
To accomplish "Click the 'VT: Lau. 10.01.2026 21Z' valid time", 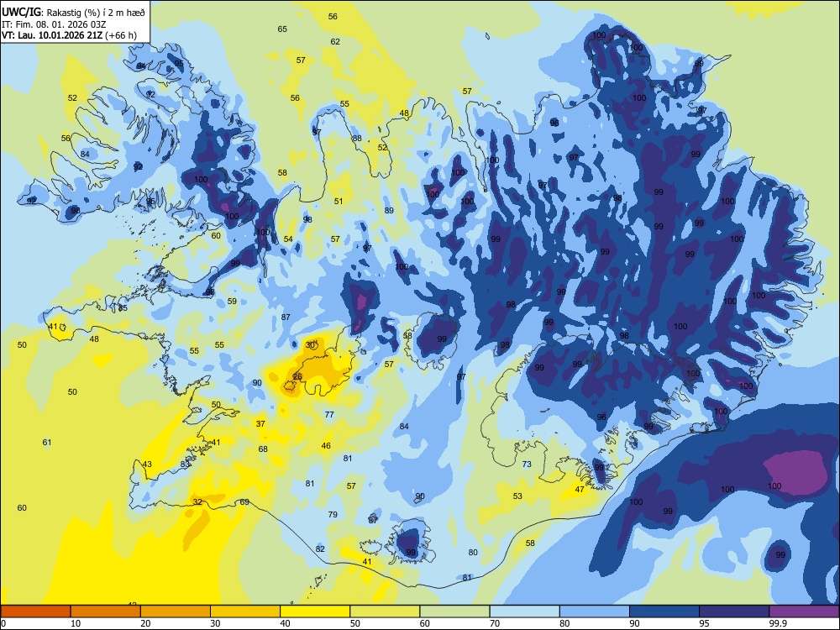I will point(52,35).
